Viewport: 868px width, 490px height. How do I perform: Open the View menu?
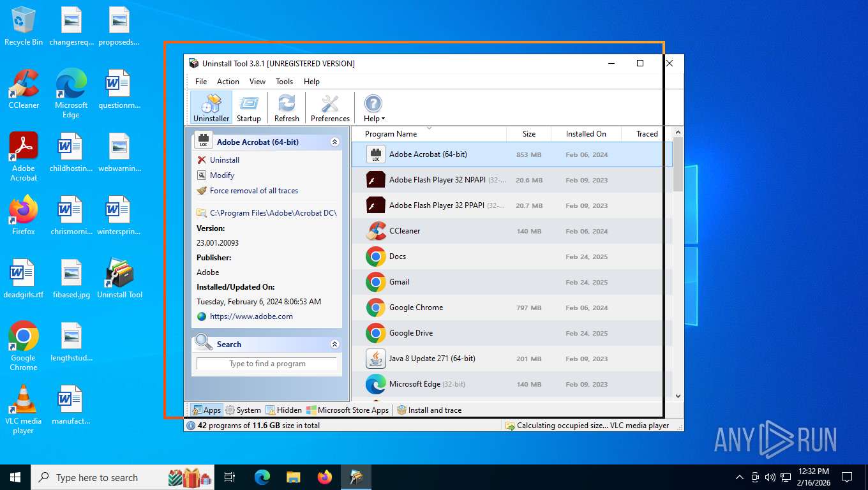(257, 82)
